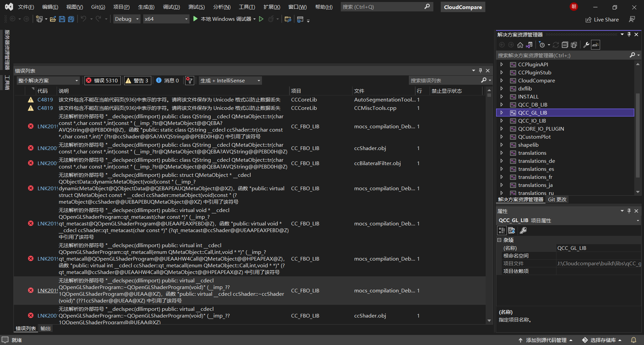Screen dimensions: 644x345
Task: Click the hot reload flame icon
Action: click(271, 19)
